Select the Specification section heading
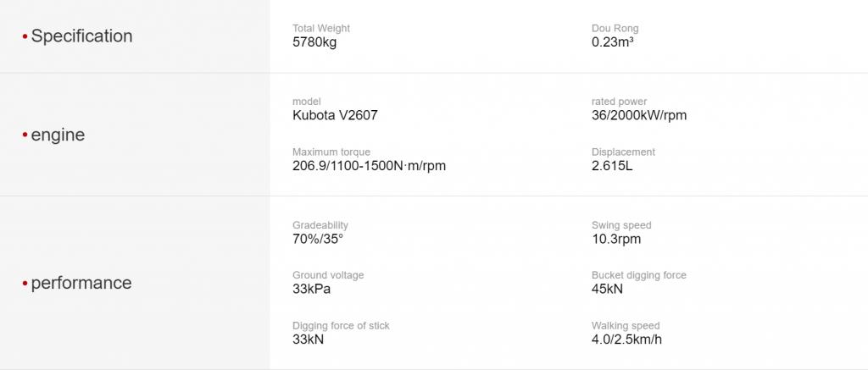868x370 pixels. (x=81, y=36)
